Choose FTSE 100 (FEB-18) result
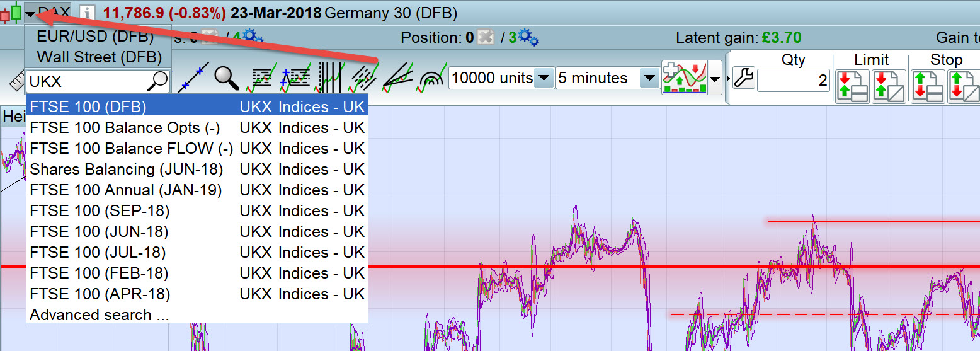The height and width of the screenshot is (351, 980). pyautogui.click(x=197, y=273)
